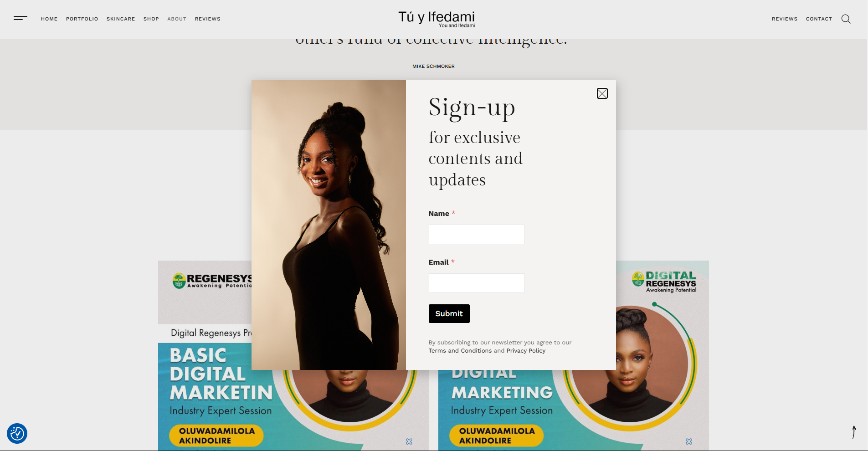This screenshot has width=868, height=451.
Task: Click the search magnifier icon
Action: [x=846, y=19]
